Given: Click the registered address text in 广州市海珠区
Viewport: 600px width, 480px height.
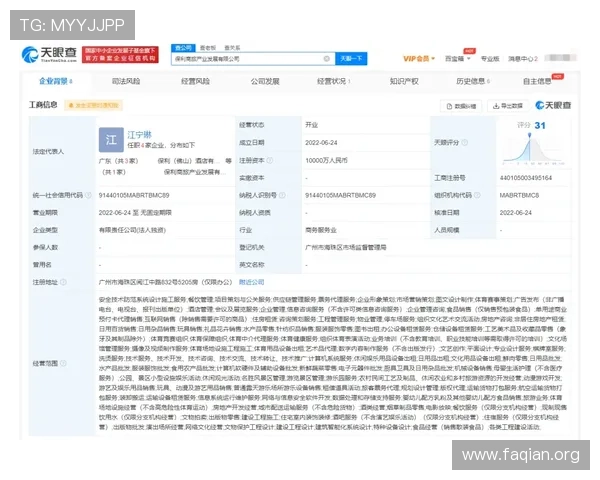Looking at the screenshot, I should (165, 282).
